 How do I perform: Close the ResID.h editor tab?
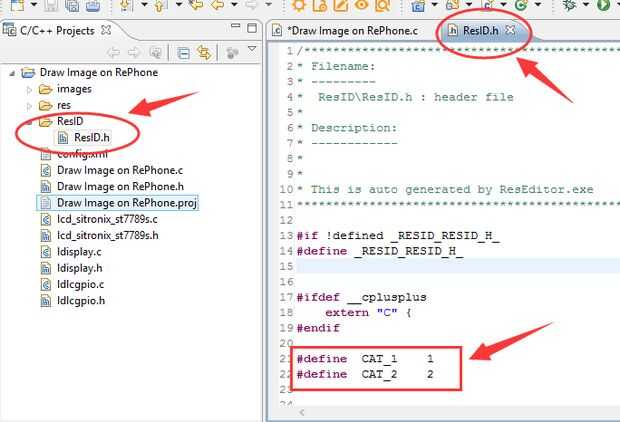(x=510, y=30)
